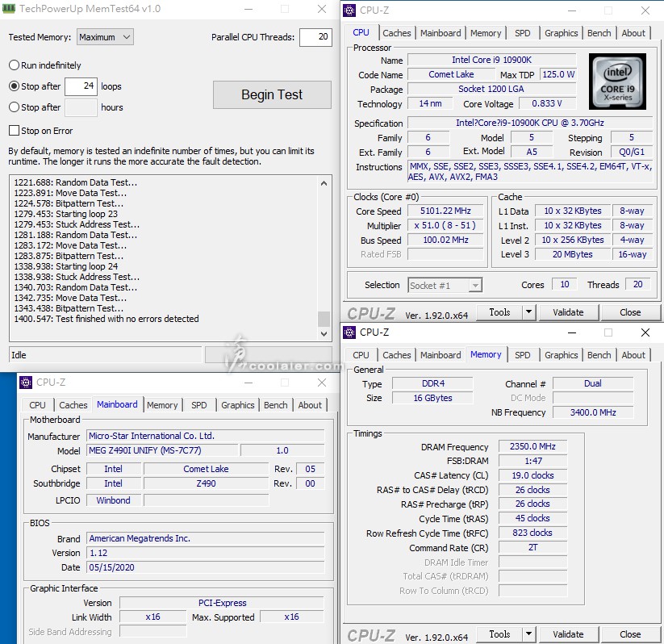Screen dimensions: 664x644
Task: Open Memory tab in Mainboard CPU-Z window
Action: (x=162, y=405)
